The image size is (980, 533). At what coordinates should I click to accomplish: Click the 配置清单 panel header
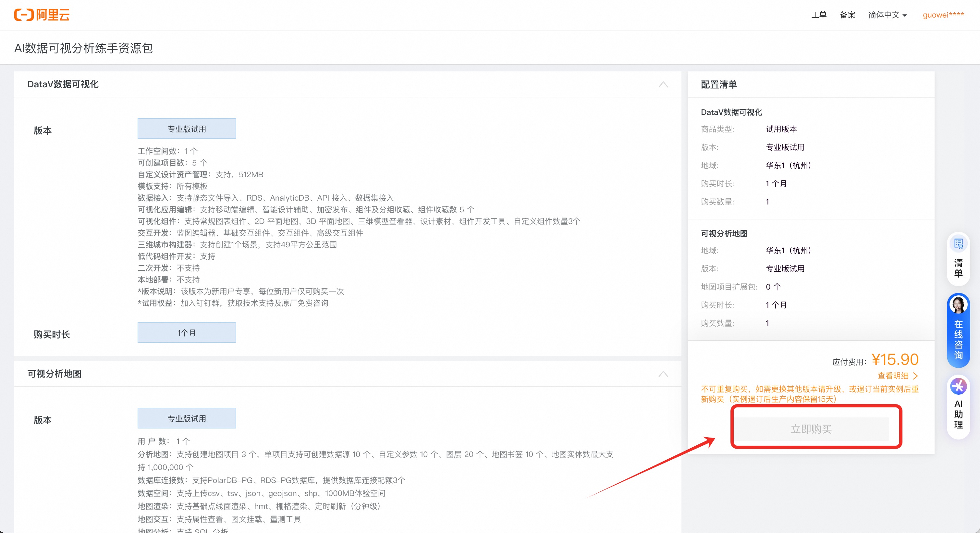719,84
